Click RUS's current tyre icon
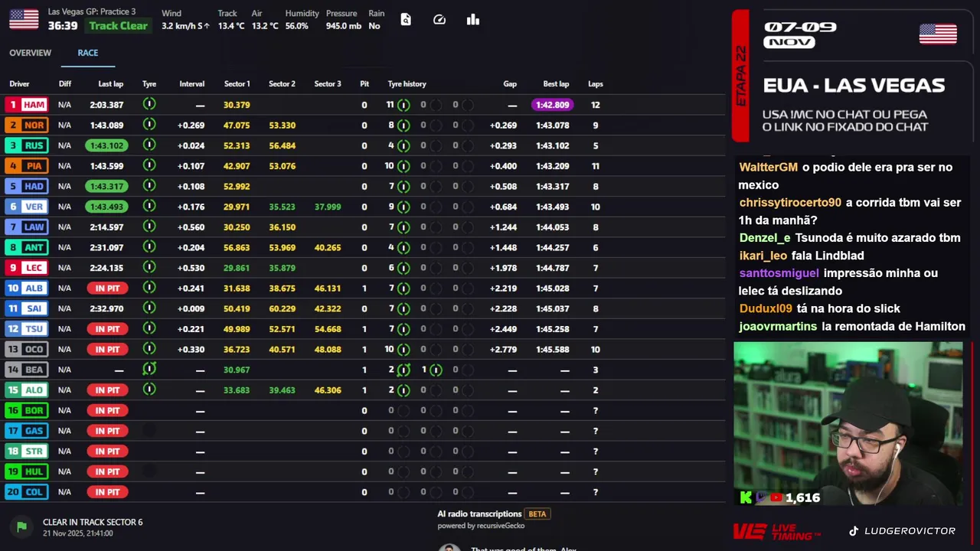The image size is (980, 551). (x=149, y=145)
